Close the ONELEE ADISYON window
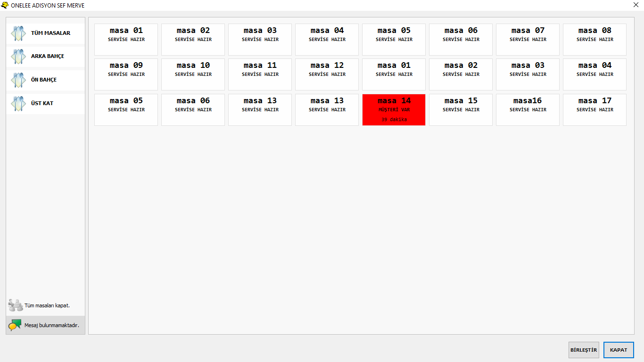This screenshot has height=362, width=644. pos(636,5)
